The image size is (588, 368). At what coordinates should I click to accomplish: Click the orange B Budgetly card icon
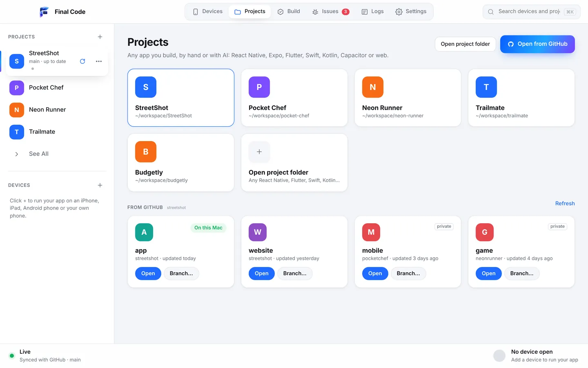[x=146, y=152]
